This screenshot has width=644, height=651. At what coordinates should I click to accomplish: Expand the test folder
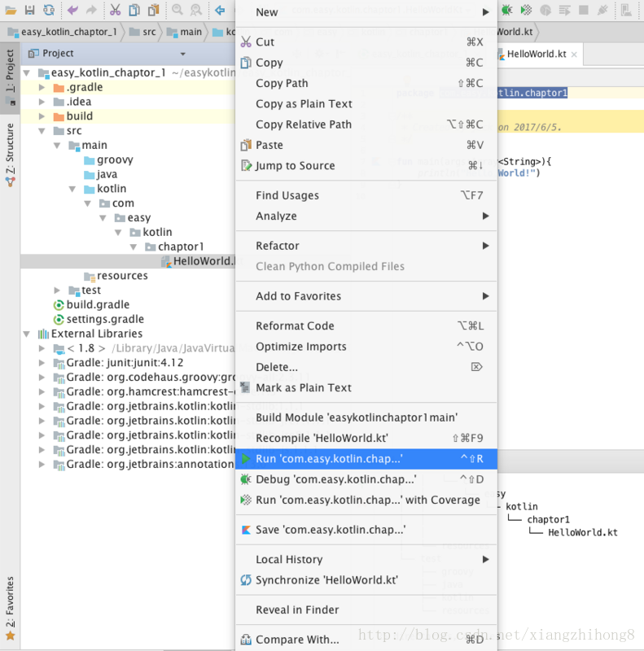click(57, 291)
